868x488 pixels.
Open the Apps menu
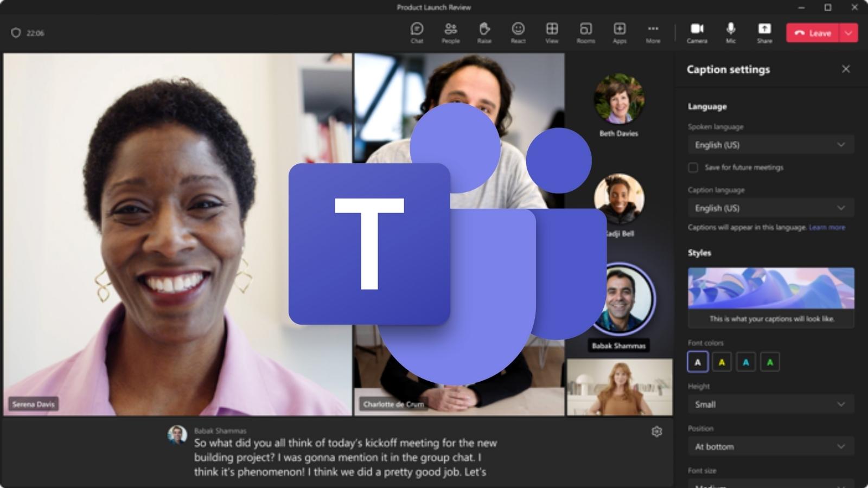[x=620, y=33]
